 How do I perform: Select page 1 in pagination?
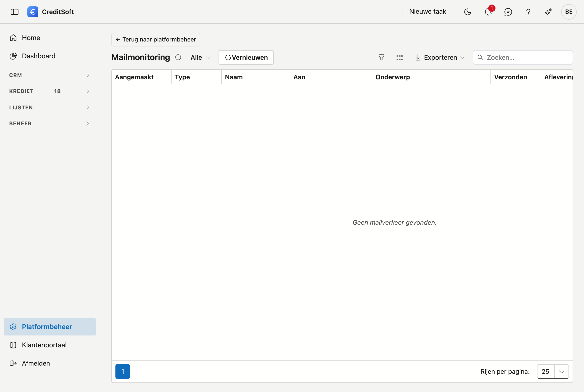[x=123, y=371]
